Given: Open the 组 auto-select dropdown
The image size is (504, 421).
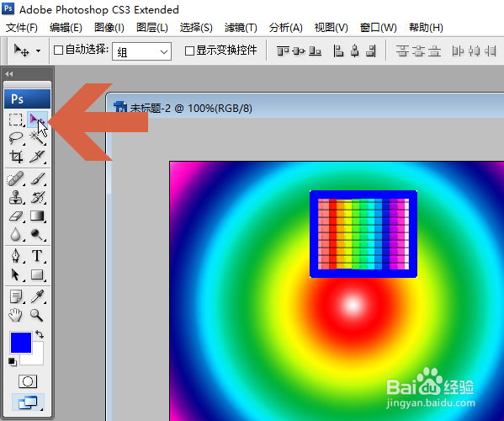Looking at the screenshot, I should (141, 51).
